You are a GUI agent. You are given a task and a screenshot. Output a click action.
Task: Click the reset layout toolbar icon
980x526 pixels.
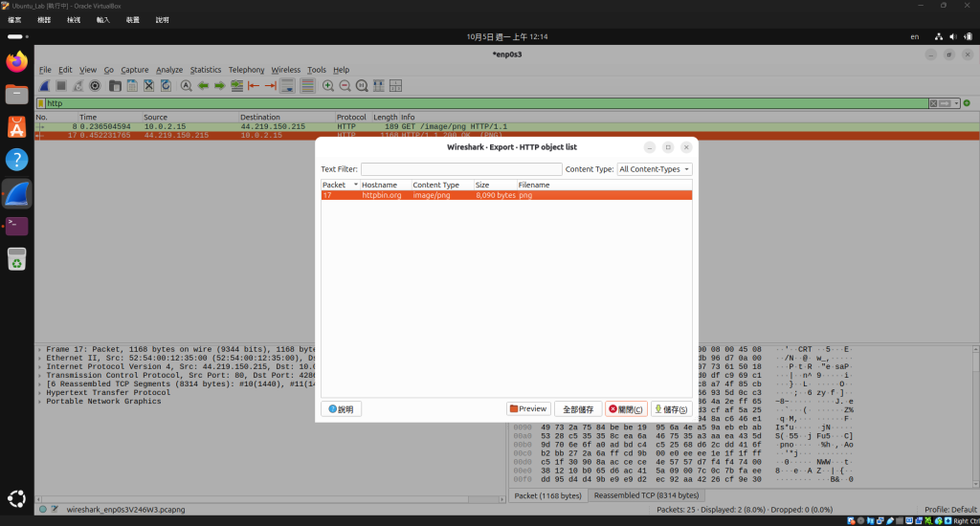click(x=395, y=85)
